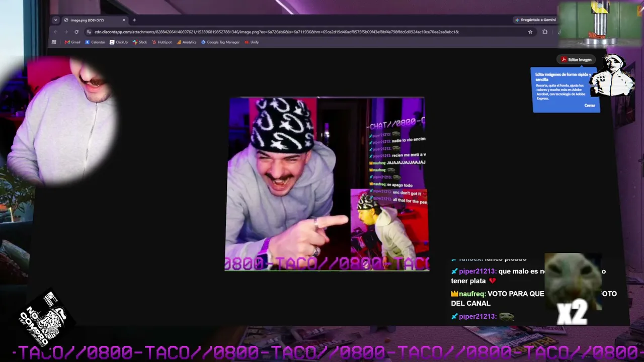Go back to the previous page
The height and width of the screenshot is (362, 644).
point(55,32)
